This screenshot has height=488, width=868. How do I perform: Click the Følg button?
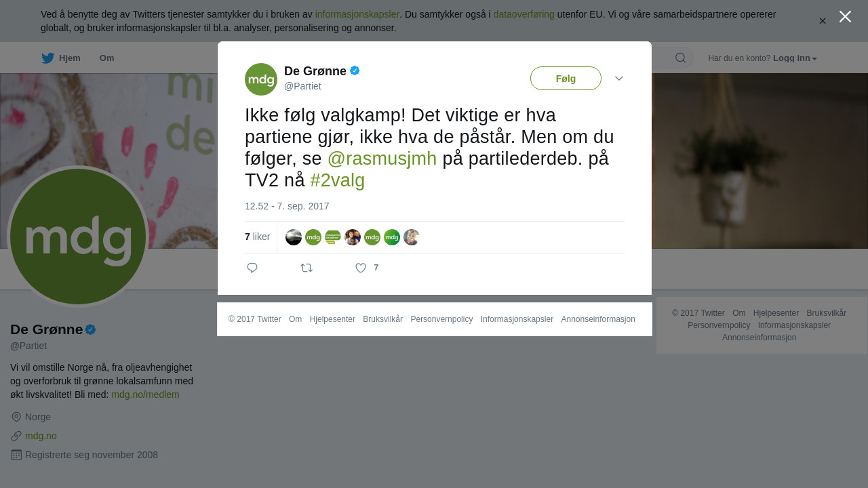[x=566, y=79]
